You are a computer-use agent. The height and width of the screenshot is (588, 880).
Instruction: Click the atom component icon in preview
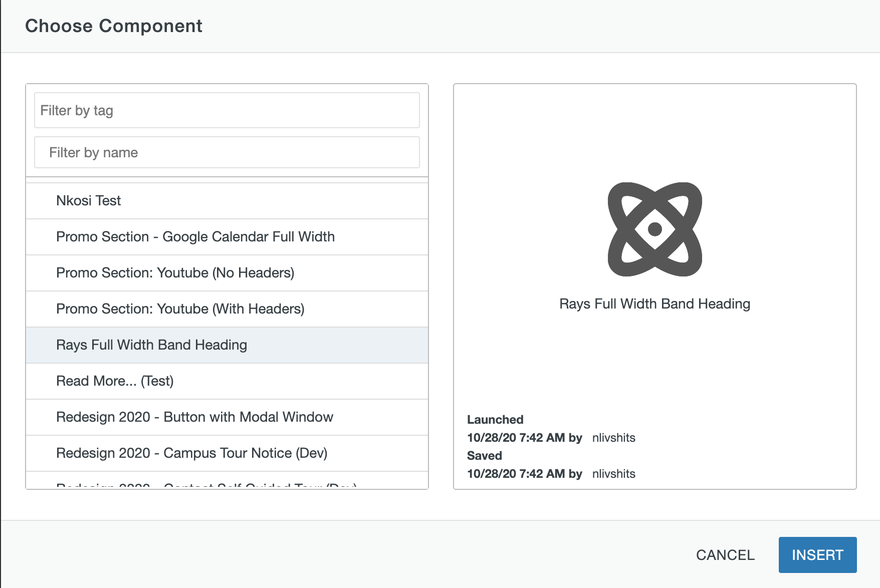(x=654, y=229)
